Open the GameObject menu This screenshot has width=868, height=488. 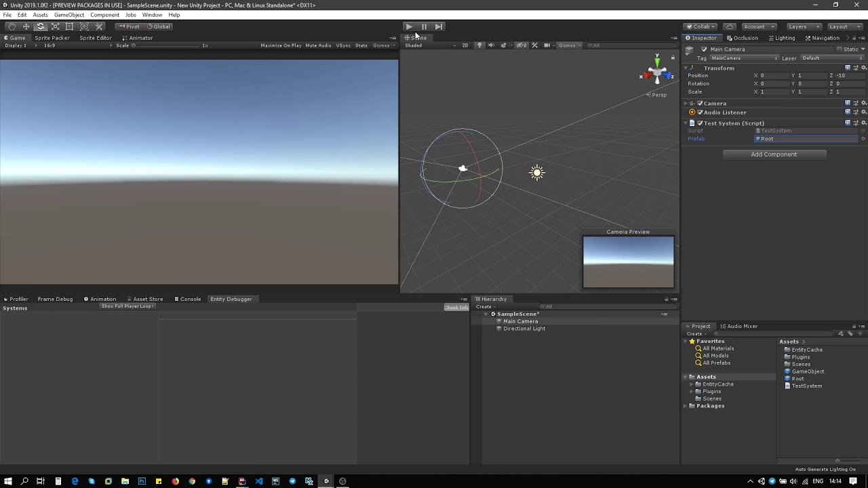[x=69, y=15]
